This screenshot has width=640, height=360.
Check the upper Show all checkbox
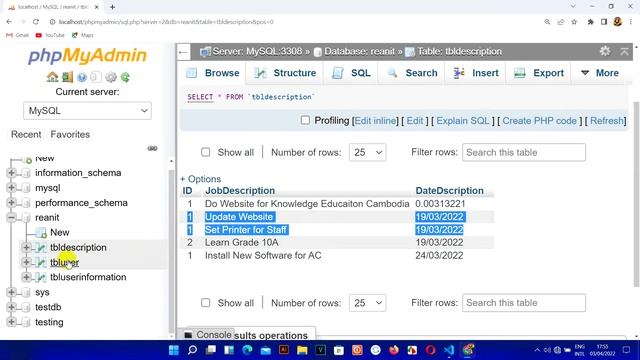point(205,152)
